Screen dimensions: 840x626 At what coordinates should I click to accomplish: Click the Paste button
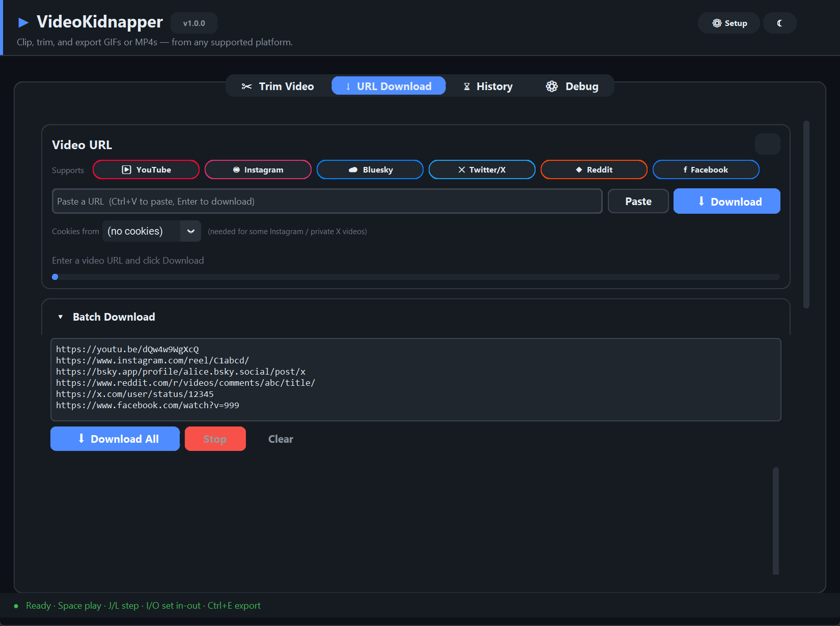pos(638,201)
